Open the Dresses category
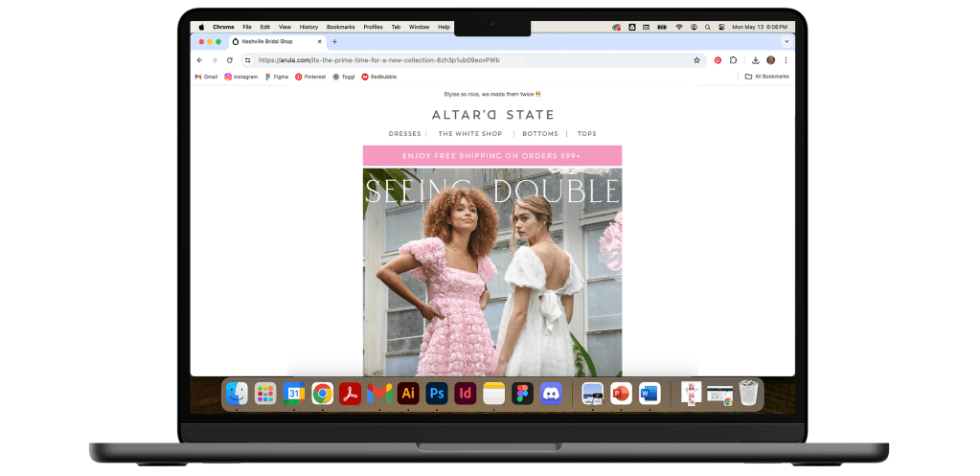The width and height of the screenshot is (980, 476). point(404,134)
